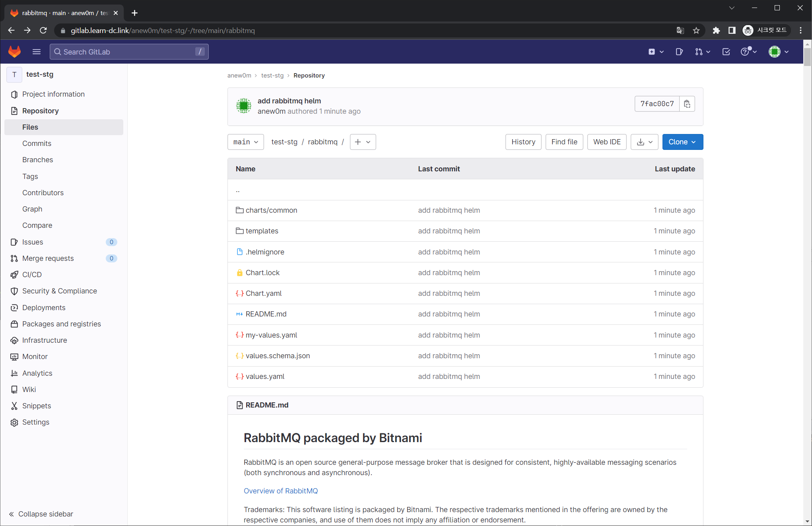The image size is (812, 526).
Task: Open the Issues shortcut icon in top bar
Action: [679, 52]
